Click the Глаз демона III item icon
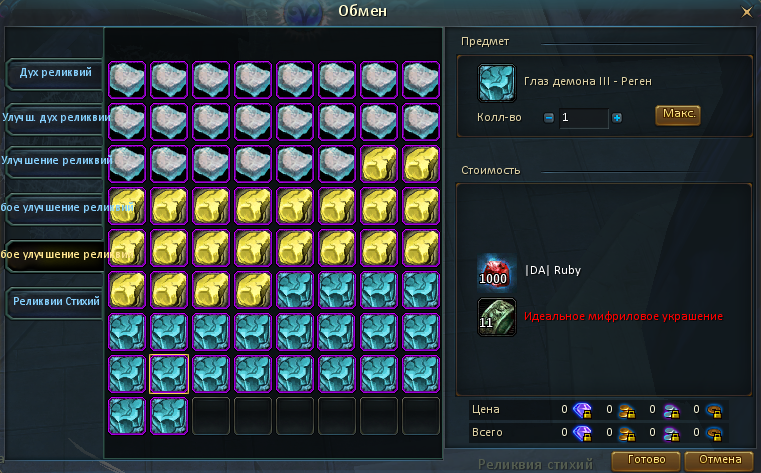 tap(496, 83)
